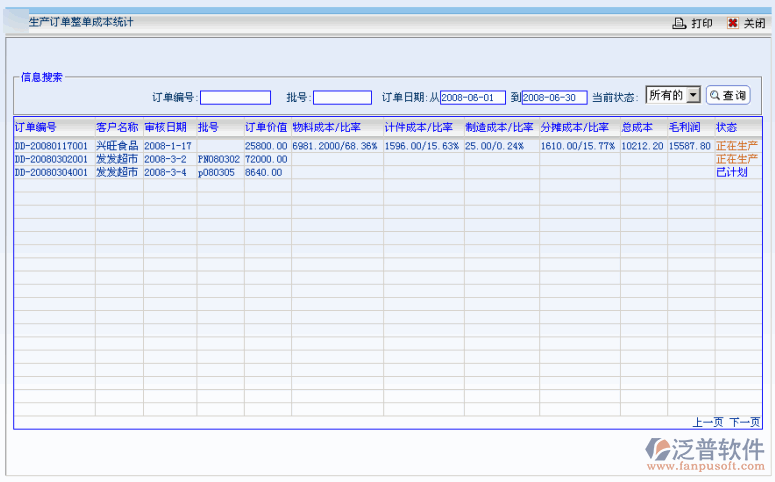Click the magnifier query search button
Viewport: 775px width, 482px height.
(x=727, y=96)
